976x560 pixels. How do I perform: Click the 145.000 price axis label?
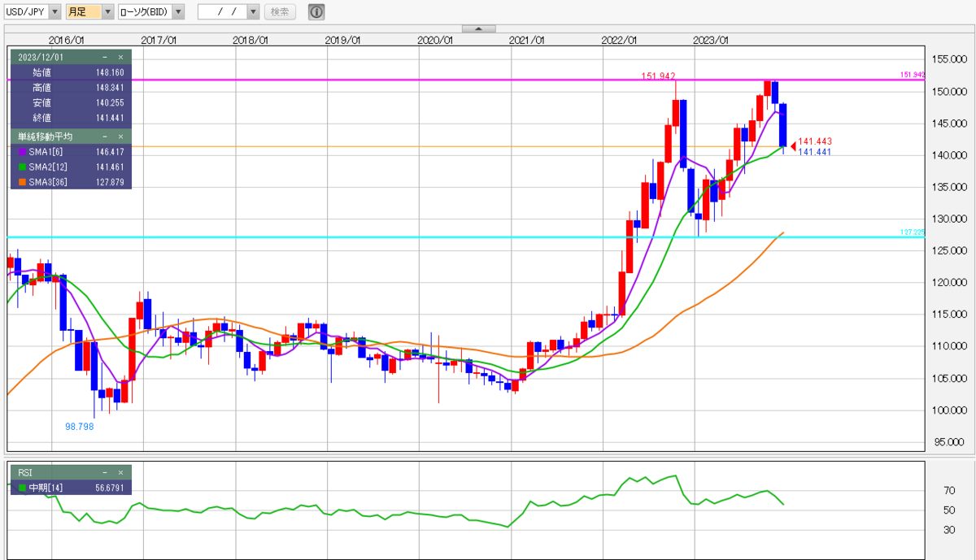click(x=948, y=124)
